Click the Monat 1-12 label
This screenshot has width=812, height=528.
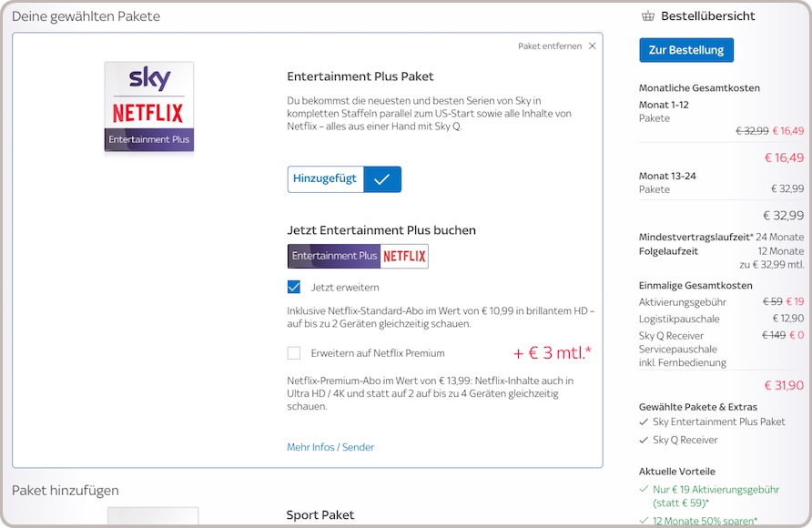(x=664, y=105)
